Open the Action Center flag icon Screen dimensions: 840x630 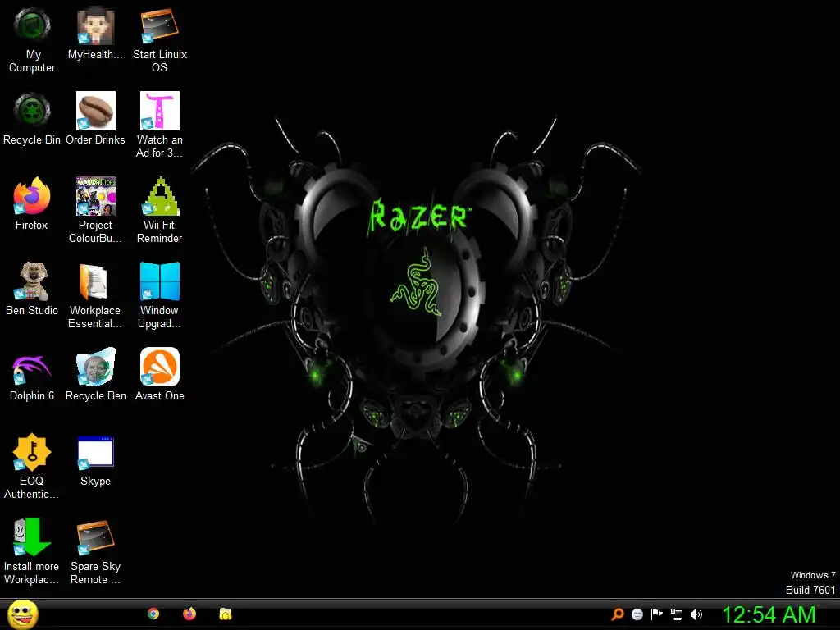click(657, 614)
